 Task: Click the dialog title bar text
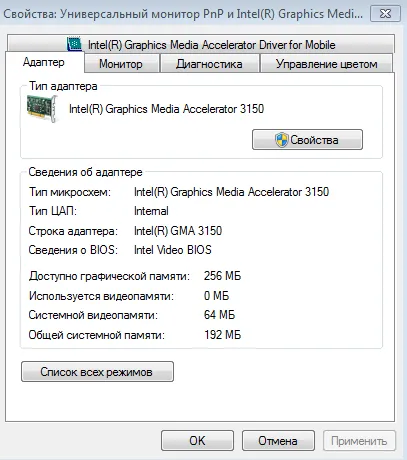tap(183, 14)
